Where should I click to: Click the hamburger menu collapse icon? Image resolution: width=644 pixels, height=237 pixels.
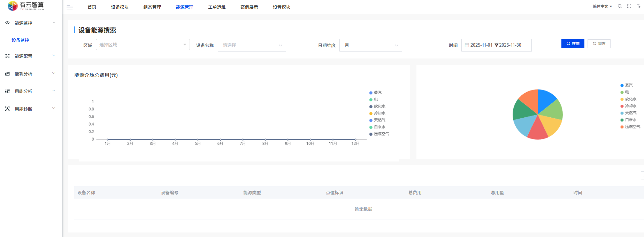[70, 7]
